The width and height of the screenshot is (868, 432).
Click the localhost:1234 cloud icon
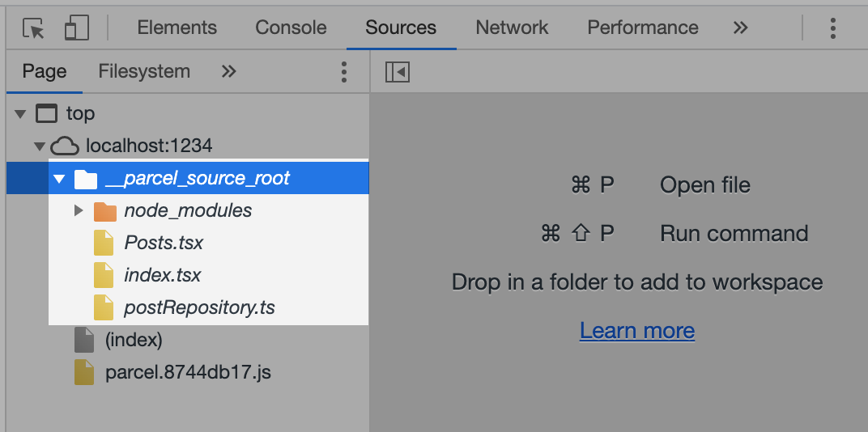coord(65,146)
